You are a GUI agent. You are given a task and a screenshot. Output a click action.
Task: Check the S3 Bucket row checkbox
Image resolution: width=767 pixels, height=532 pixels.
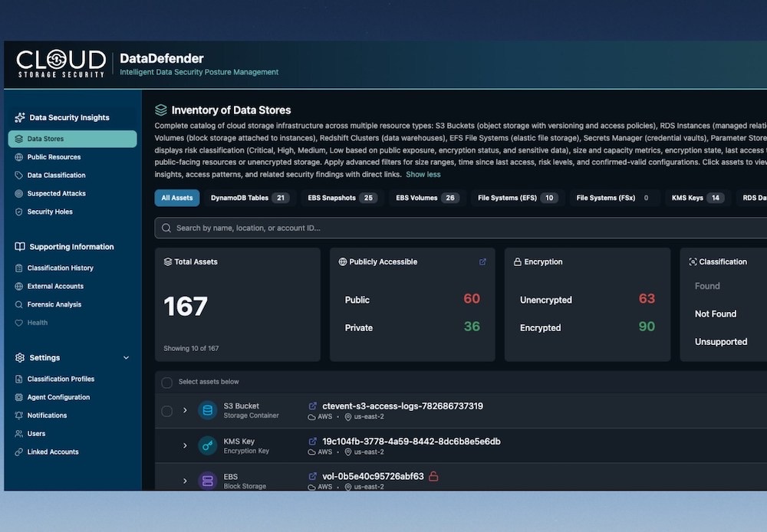coord(166,411)
